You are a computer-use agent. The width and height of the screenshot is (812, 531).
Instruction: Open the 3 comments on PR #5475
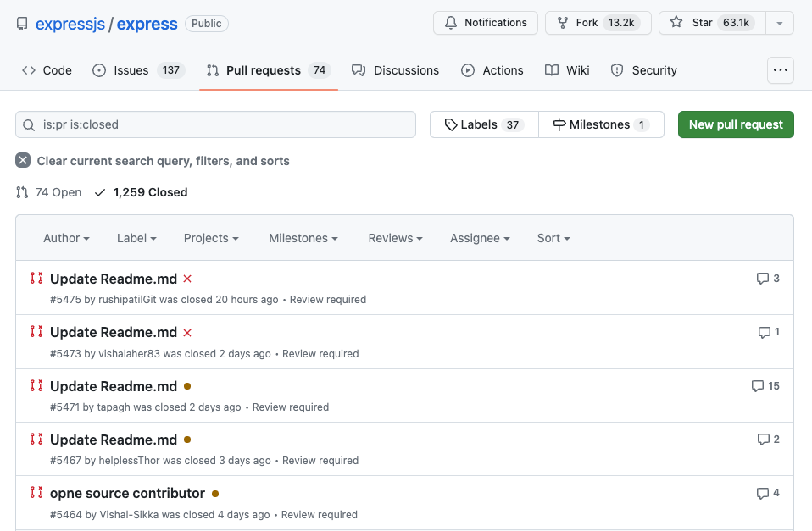point(768,279)
